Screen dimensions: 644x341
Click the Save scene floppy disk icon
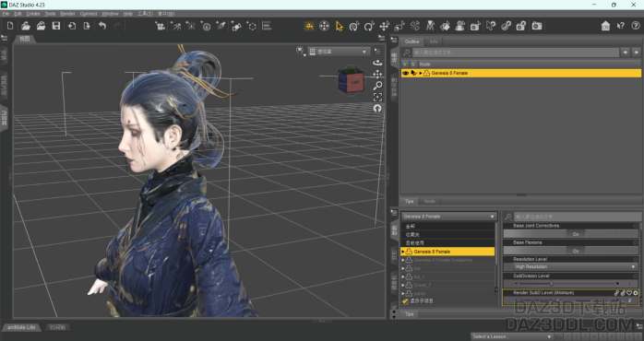(x=56, y=26)
